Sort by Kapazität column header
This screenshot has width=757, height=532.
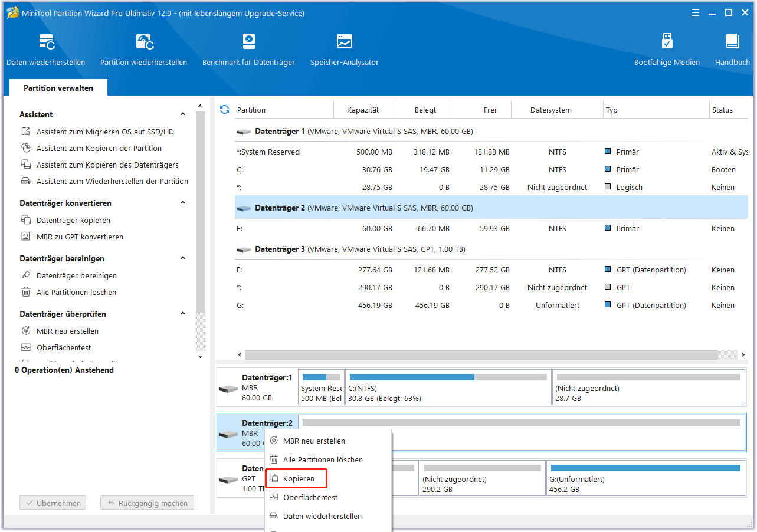363,110
